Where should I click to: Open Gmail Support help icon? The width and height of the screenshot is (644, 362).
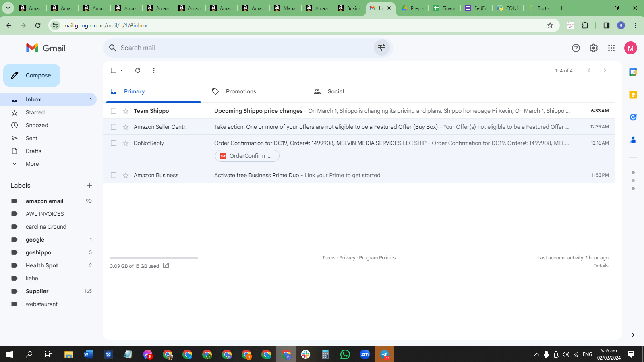tap(576, 48)
